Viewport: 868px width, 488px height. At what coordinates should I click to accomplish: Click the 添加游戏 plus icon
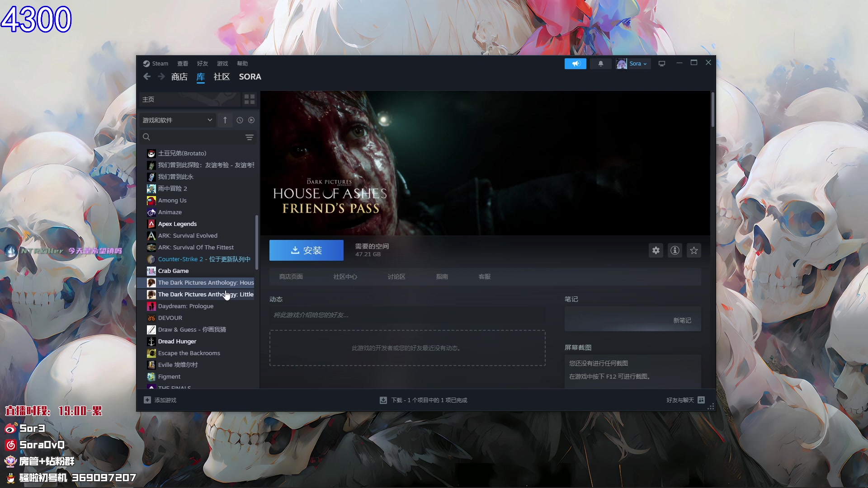147,400
